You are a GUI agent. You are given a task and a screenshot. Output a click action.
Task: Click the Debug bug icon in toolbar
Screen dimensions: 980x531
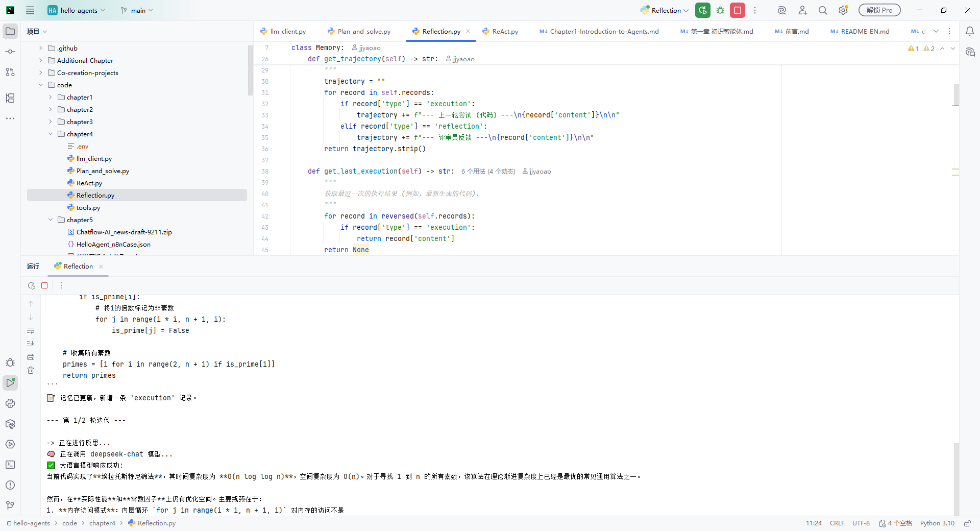[720, 10]
